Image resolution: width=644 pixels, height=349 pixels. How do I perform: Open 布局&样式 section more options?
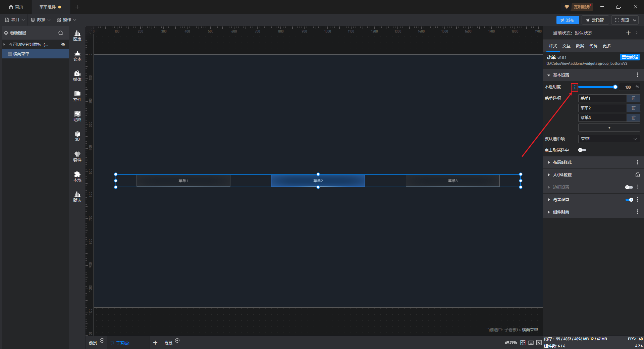tap(638, 162)
